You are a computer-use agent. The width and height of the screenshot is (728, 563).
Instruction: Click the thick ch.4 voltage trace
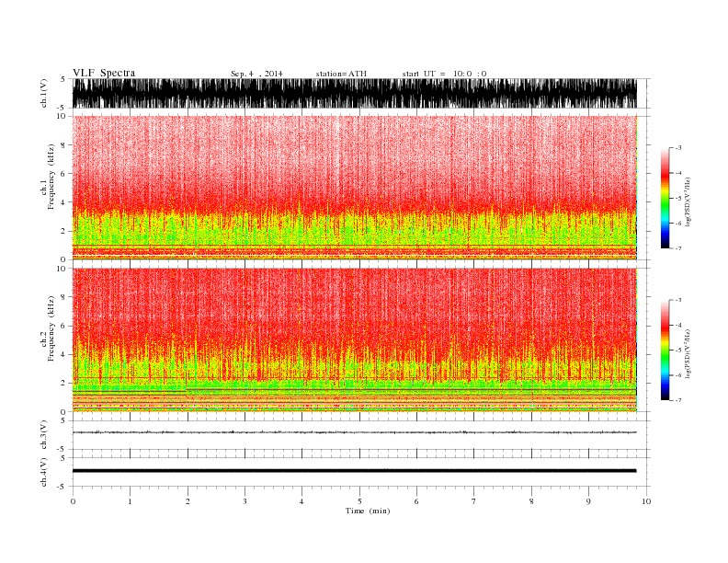(x=355, y=471)
